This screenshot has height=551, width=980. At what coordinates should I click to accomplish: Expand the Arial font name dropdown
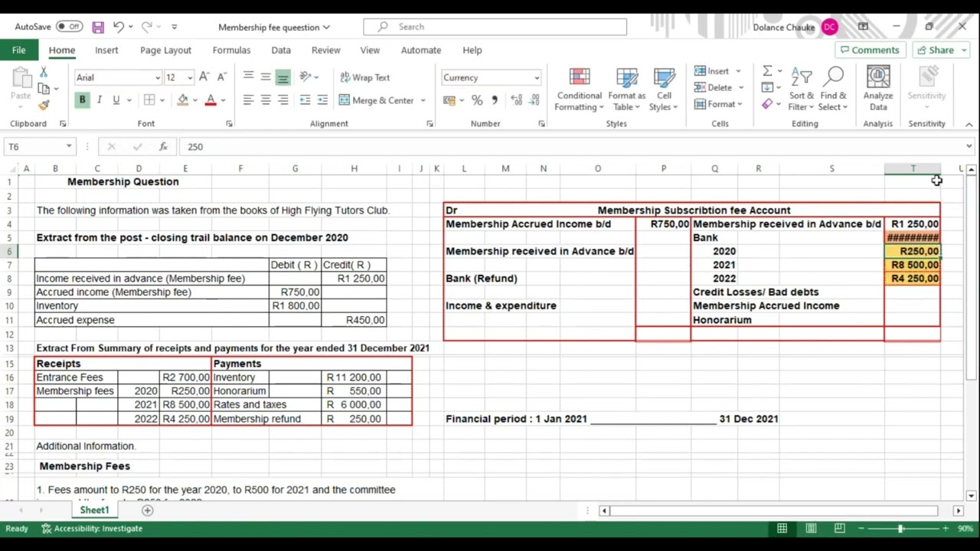tap(158, 78)
